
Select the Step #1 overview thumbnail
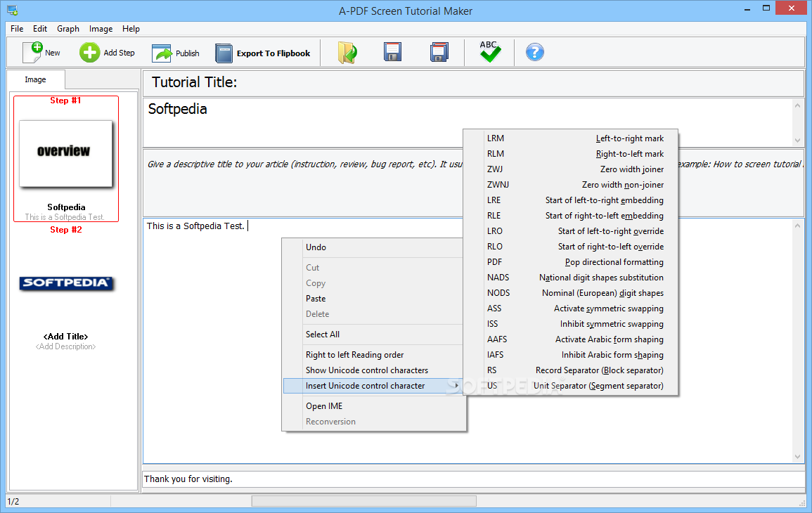pyautogui.click(x=66, y=154)
